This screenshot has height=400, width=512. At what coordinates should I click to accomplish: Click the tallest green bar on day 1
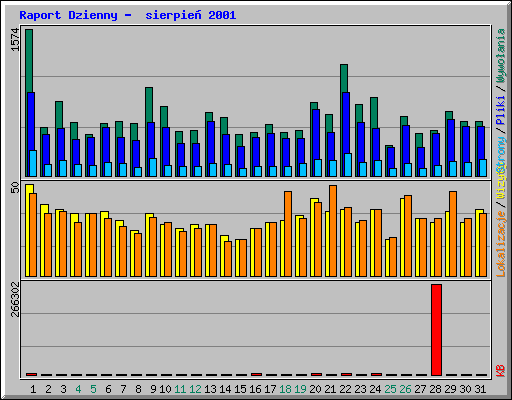pos(29,61)
